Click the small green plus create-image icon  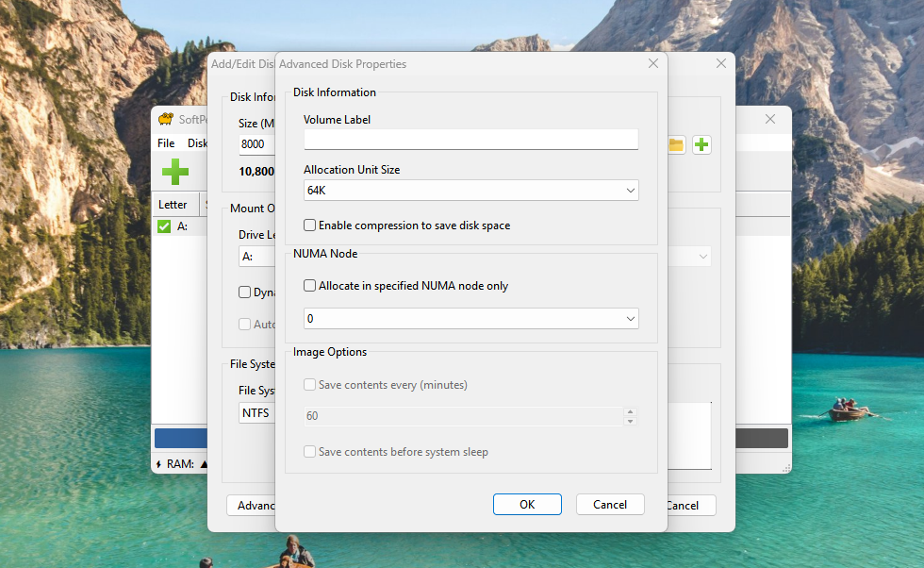click(x=701, y=144)
